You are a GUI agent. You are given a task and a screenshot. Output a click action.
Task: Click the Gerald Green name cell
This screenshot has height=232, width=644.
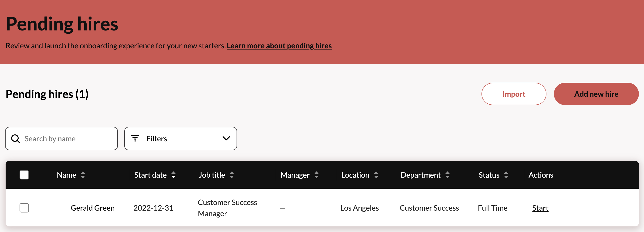click(x=92, y=208)
